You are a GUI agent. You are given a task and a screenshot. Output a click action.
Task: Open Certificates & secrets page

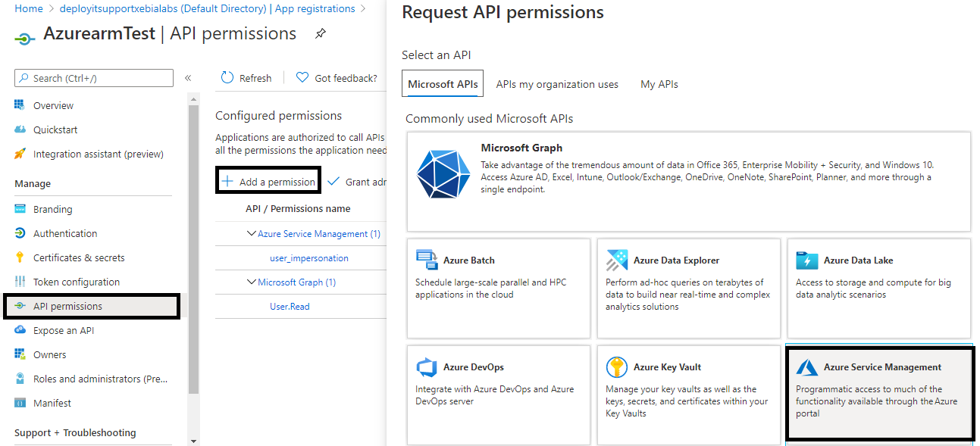coord(79,257)
